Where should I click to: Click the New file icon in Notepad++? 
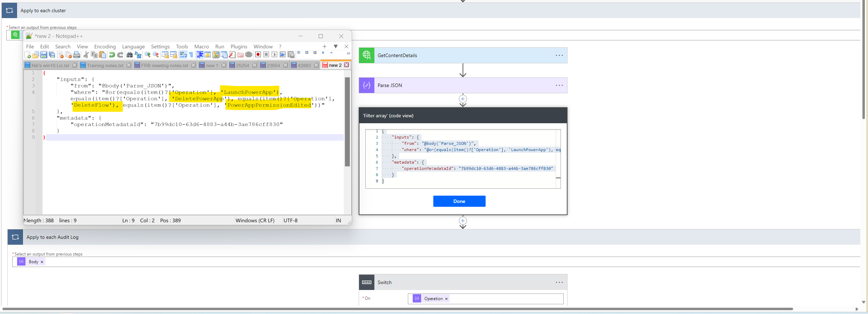click(x=28, y=55)
